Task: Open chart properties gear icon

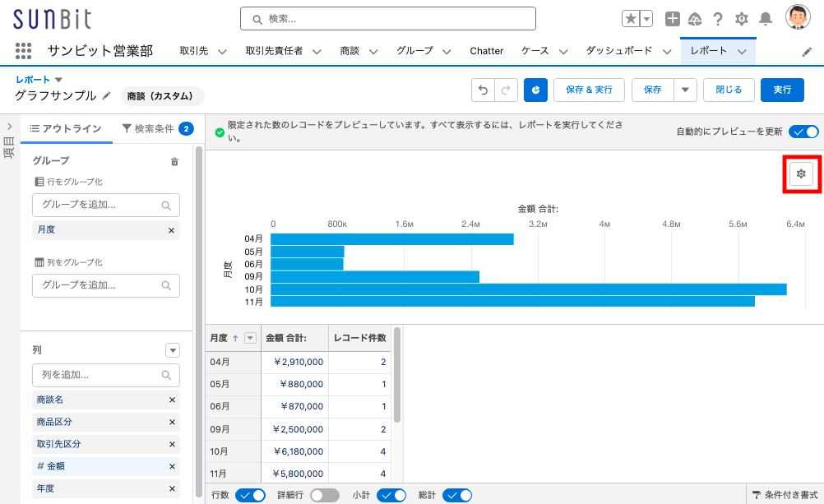Action: pos(801,173)
